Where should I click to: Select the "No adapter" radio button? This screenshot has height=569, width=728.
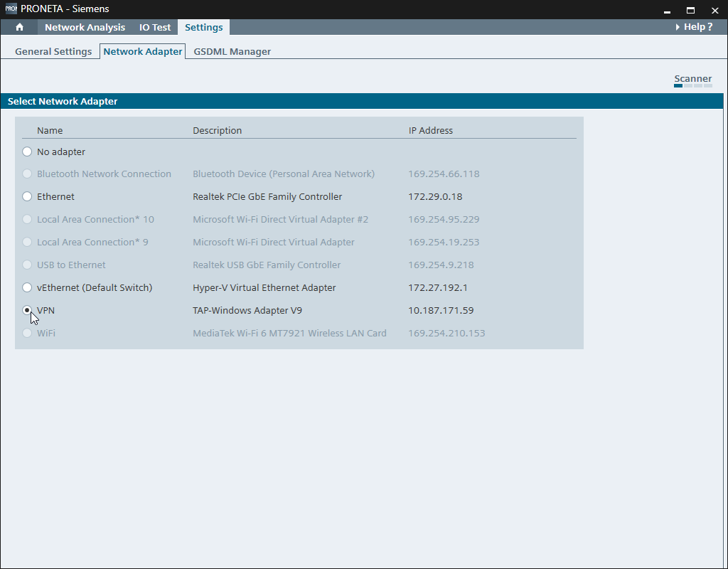[27, 151]
